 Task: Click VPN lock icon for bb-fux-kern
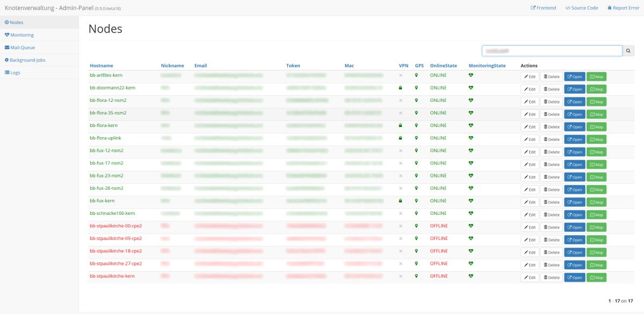pos(400,201)
